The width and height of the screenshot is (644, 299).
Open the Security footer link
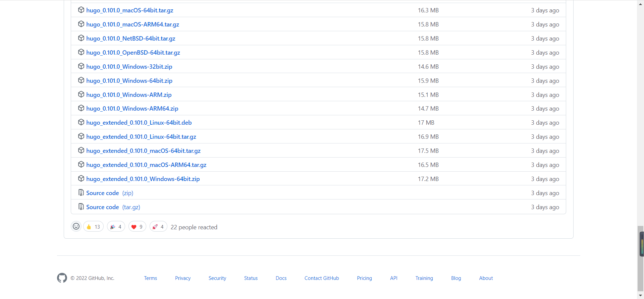(x=217, y=278)
